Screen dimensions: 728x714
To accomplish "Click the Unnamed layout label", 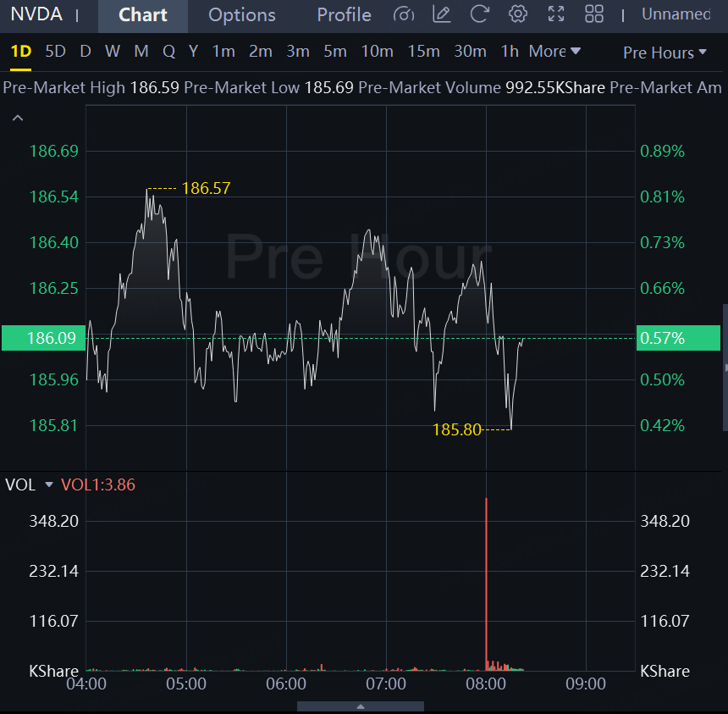I will coord(676,14).
